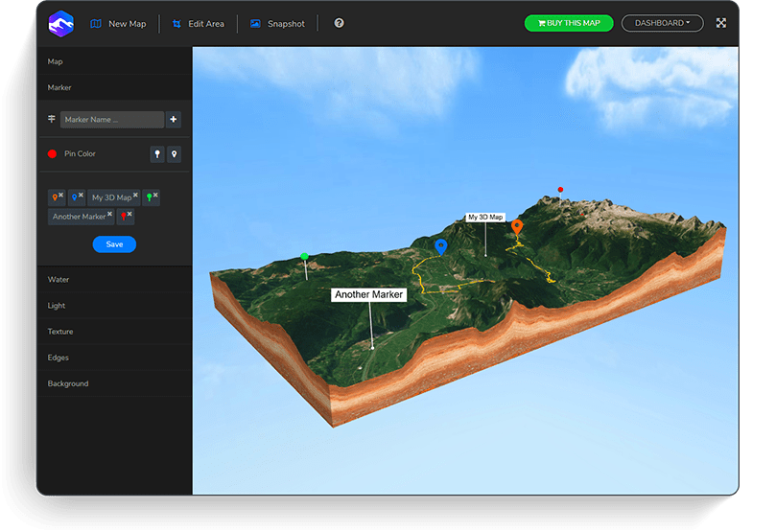Click the Pin Color label
Screen dimensions: 776x532
(80, 153)
